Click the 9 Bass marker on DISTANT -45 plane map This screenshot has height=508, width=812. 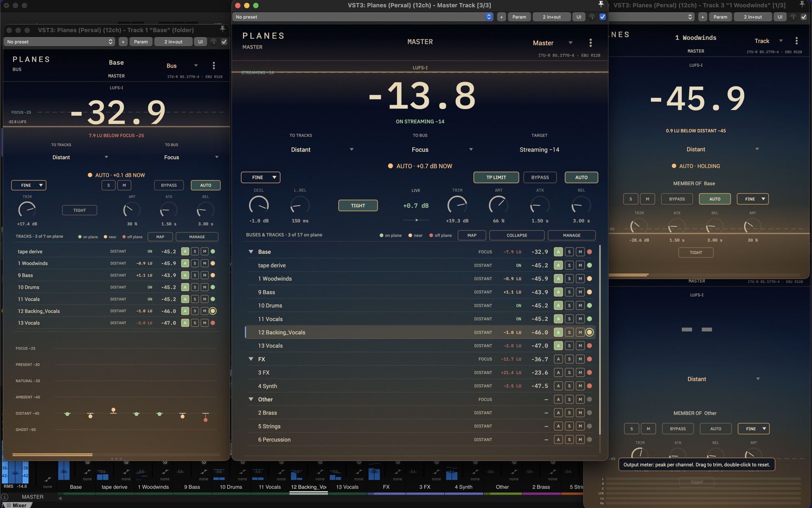click(113, 411)
